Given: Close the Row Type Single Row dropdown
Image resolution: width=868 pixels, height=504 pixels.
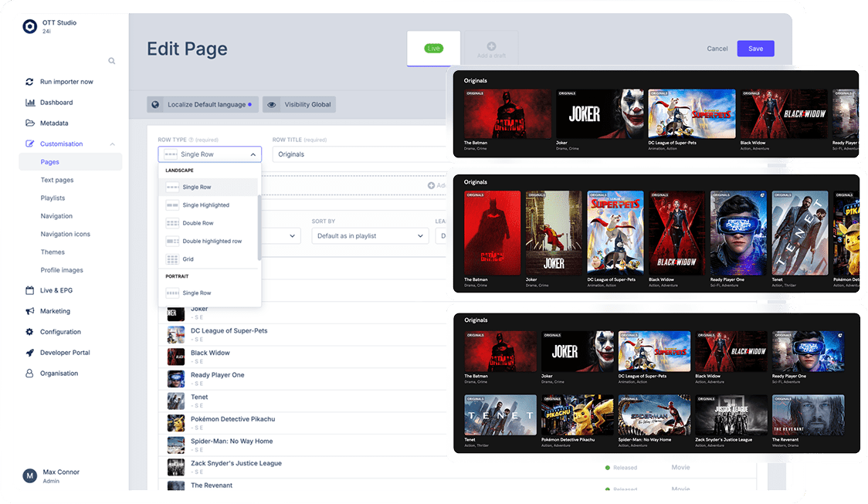Looking at the screenshot, I should (x=210, y=154).
